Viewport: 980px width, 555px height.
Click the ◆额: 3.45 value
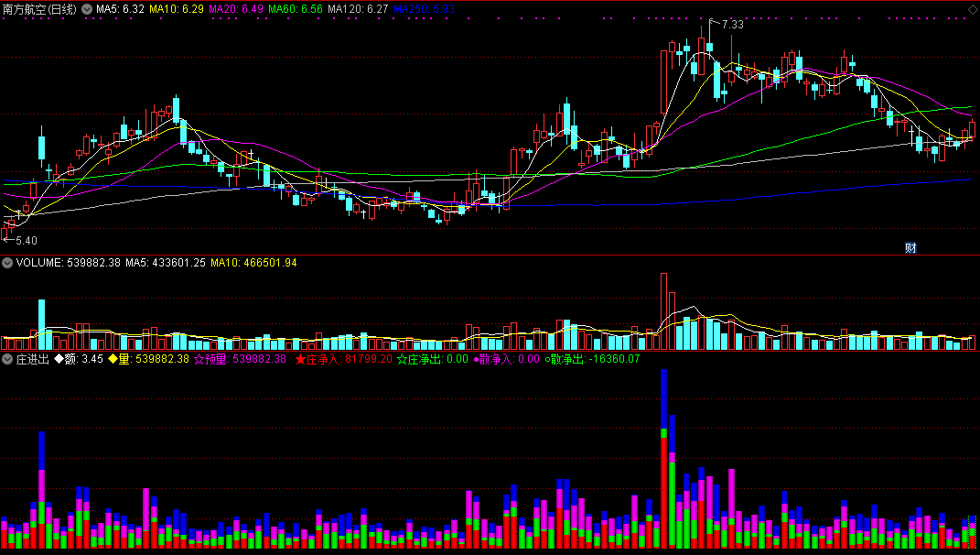pos(79,359)
